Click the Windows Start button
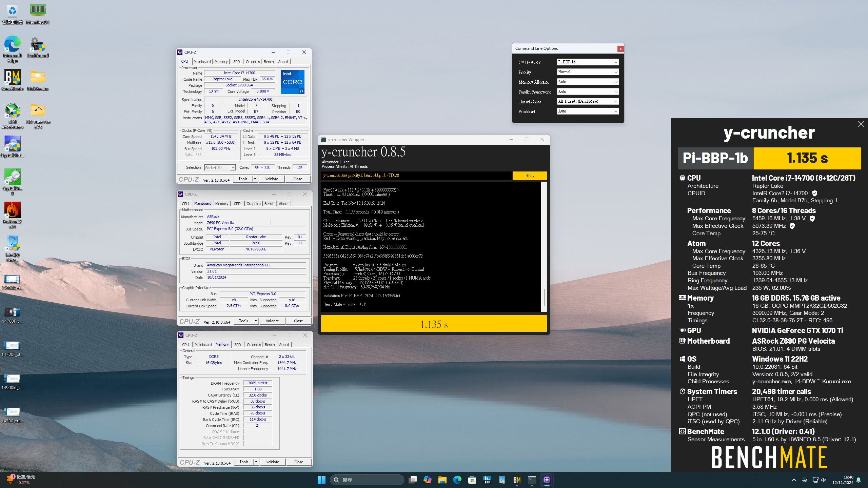This screenshot has width=868, height=488. [321, 480]
